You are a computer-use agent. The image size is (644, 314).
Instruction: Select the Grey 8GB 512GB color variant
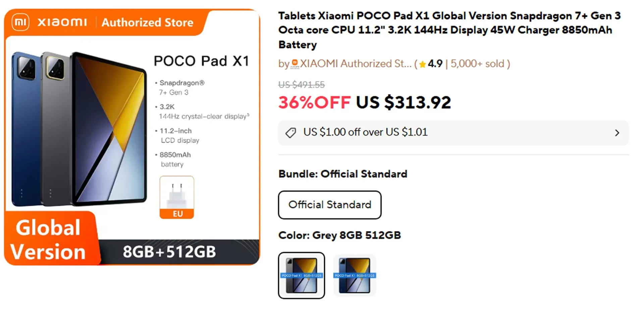(x=301, y=275)
